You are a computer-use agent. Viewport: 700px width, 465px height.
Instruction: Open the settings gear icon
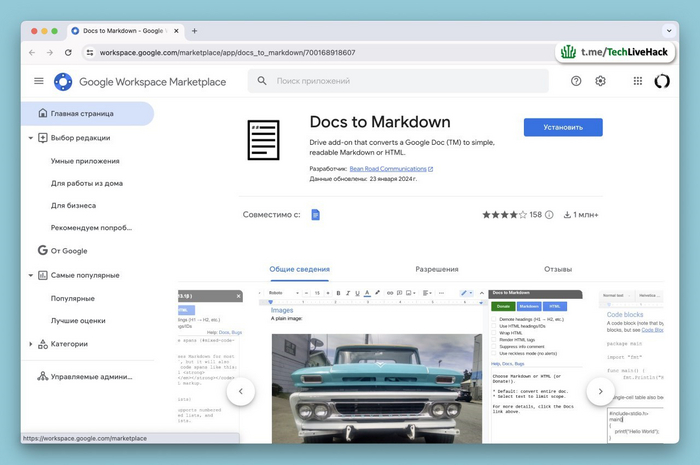[x=601, y=81]
